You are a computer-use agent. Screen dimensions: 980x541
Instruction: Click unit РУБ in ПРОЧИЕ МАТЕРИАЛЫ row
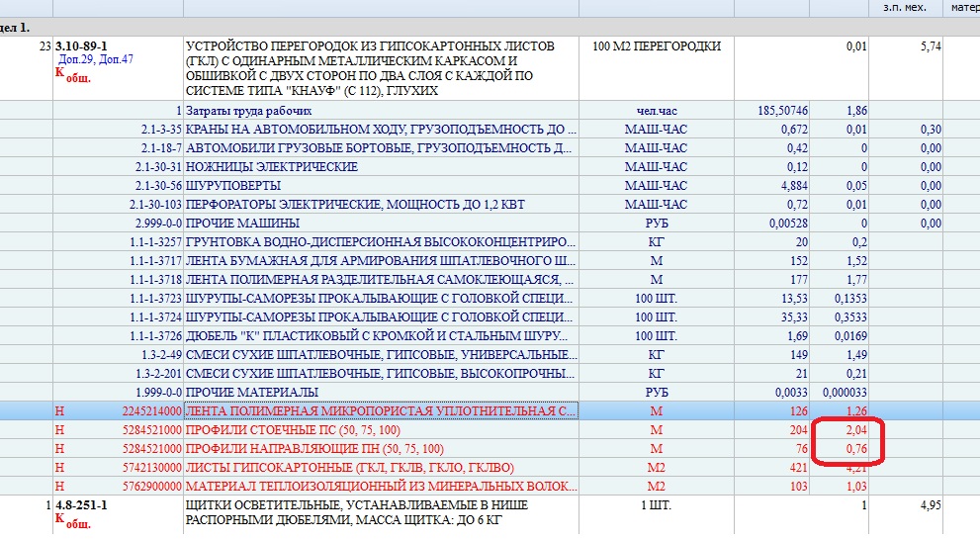[657, 392]
